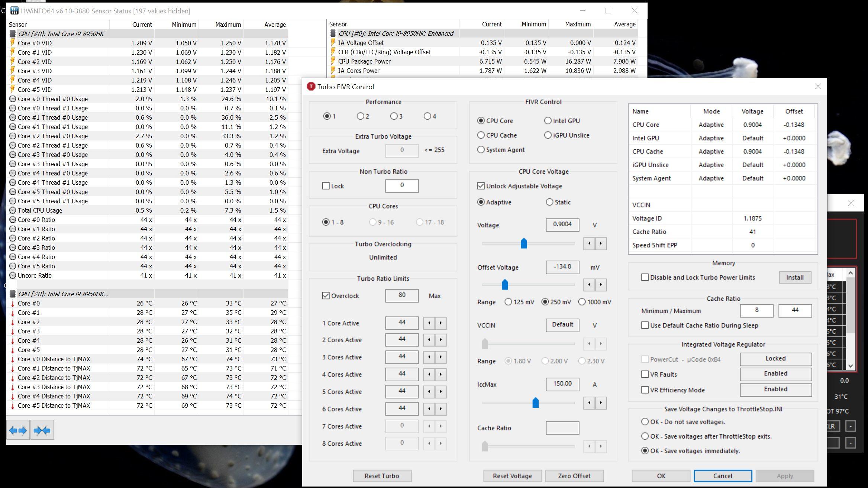Decrease the 6 Cores Active ratio with left arrow
868x488 pixels.
point(429,409)
